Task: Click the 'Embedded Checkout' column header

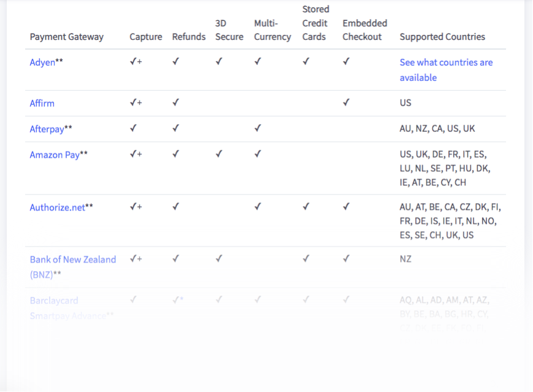Action: click(x=365, y=30)
